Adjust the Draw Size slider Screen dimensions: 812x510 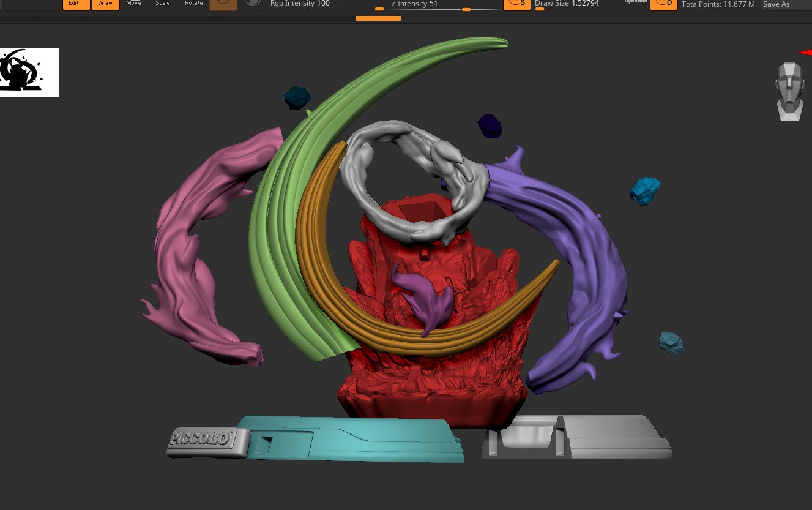tap(590, 6)
